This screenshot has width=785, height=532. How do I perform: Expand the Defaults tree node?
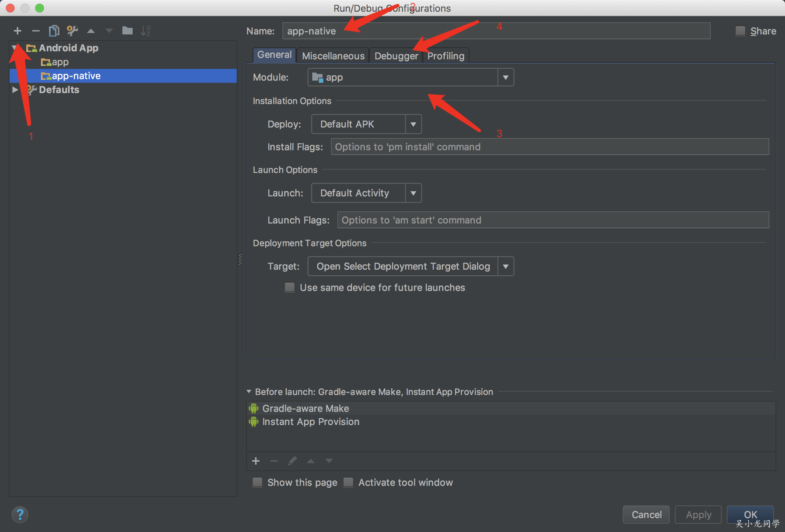[15, 90]
